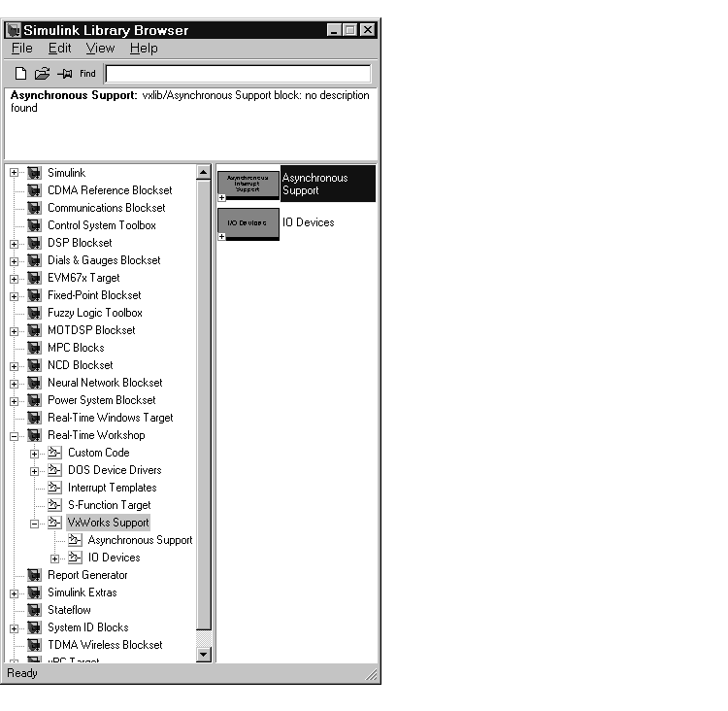Click the Find button in toolbar

pyautogui.click(x=87, y=74)
